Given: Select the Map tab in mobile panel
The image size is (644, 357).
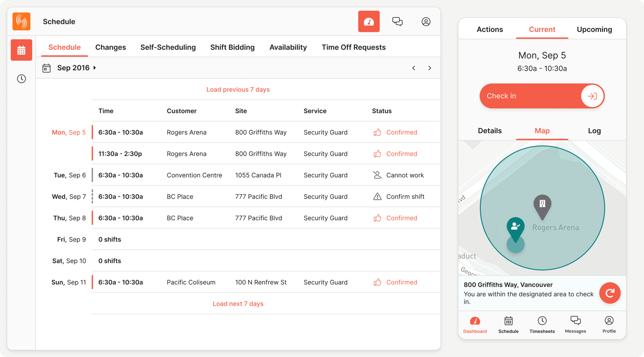Looking at the screenshot, I should pyautogui.click(x=542, y=131).
